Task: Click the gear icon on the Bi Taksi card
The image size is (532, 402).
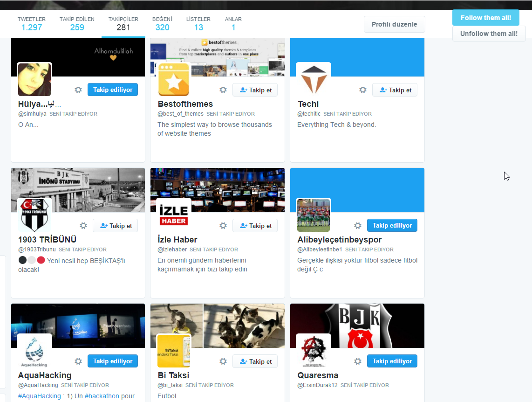Action: [x=223, y=361]
